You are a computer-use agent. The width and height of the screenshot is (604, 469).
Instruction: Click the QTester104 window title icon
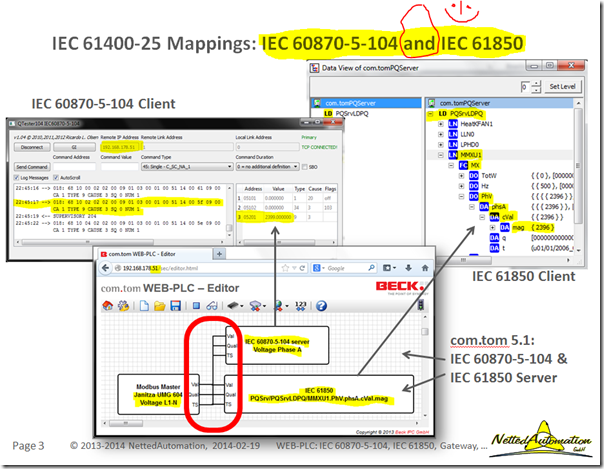click(x=12, y=124)
